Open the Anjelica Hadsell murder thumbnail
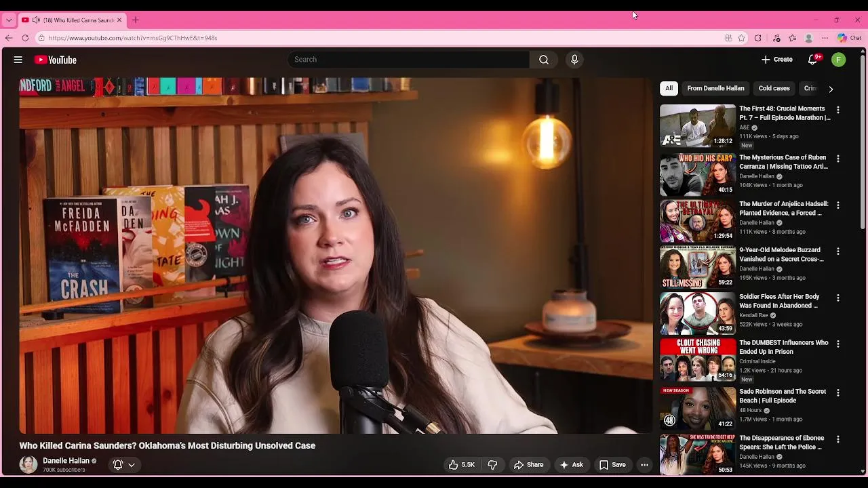 [x=698, y=220]
